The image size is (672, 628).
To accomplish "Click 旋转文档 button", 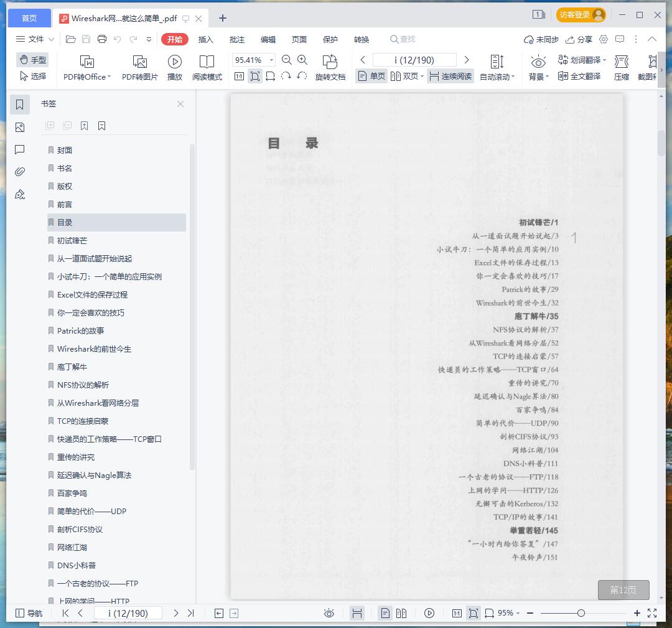I will click(x=330, y=68).
